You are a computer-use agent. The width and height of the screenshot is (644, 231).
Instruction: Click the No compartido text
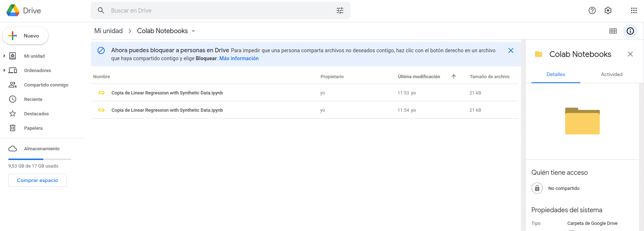tap(564, 188)
